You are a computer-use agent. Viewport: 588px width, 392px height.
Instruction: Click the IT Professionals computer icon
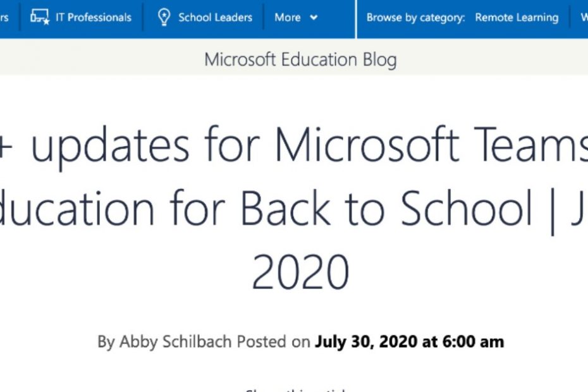tap(40, 17)
